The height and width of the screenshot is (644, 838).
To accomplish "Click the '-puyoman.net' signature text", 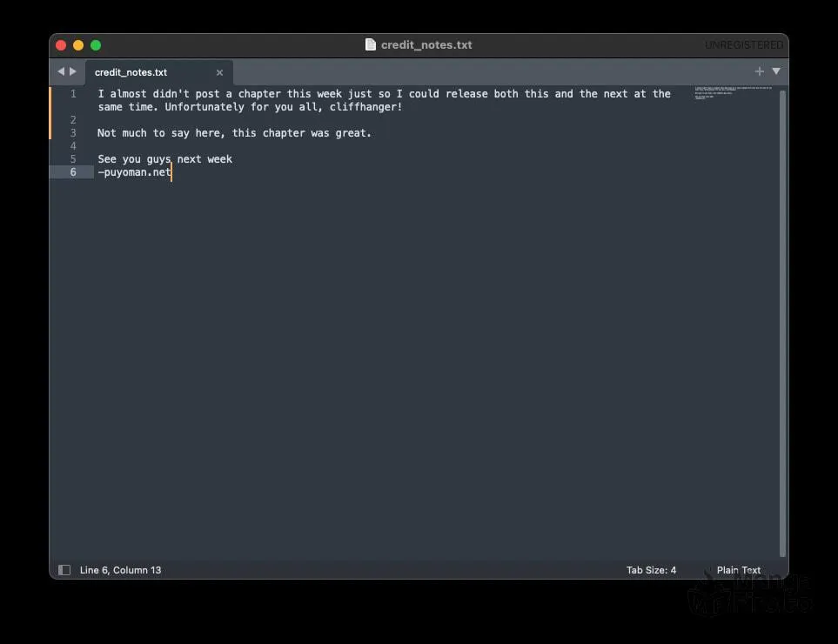I will (x=134, y=172).
